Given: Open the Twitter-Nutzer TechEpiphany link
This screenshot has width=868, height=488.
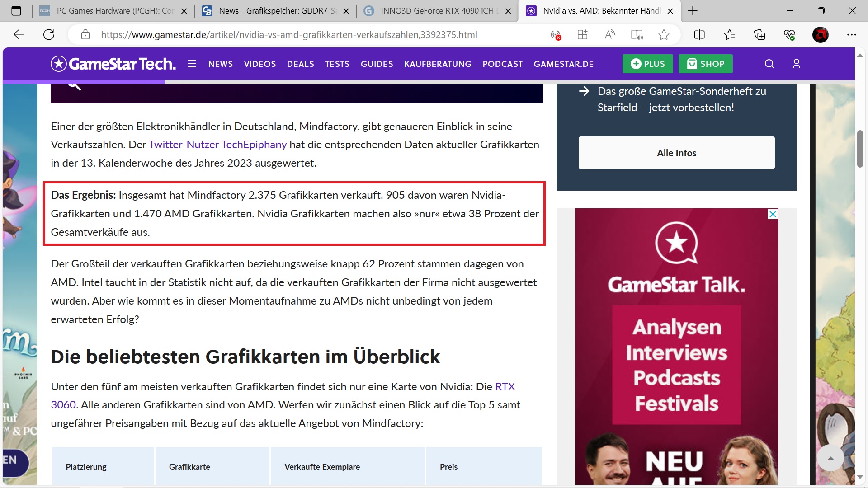Looking at the screenshot, I should point(217,145).
